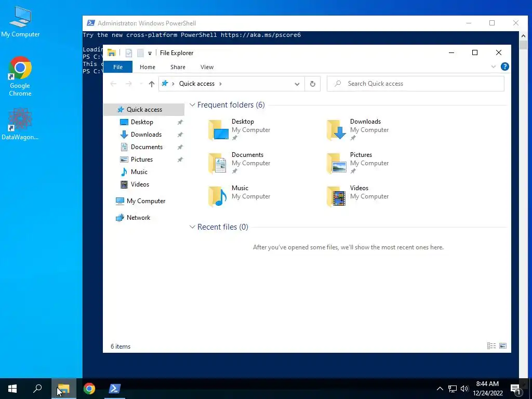
Task: Click the File Explorer folder icon in title bar
Action: (112, 52)
